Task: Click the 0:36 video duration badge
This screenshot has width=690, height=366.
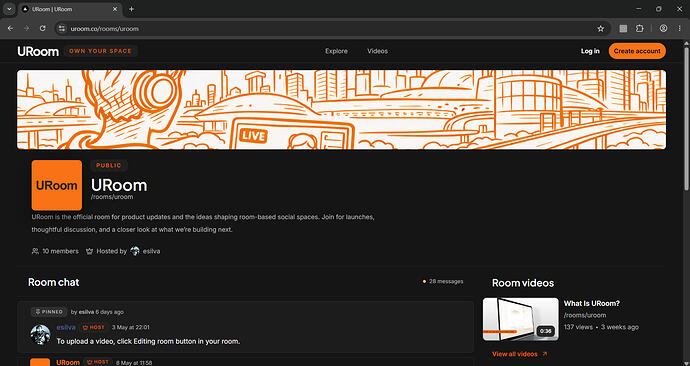Action: point(545,331)
